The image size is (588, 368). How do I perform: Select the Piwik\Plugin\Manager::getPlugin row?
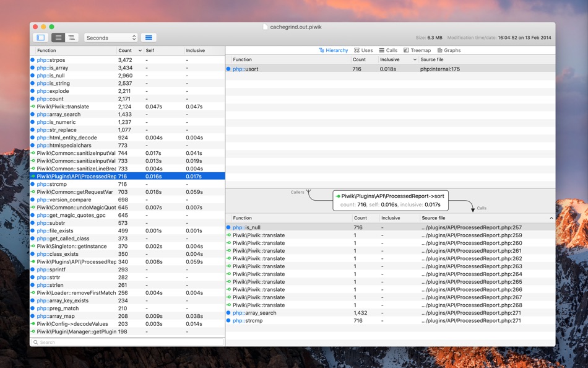pos(128,331)
